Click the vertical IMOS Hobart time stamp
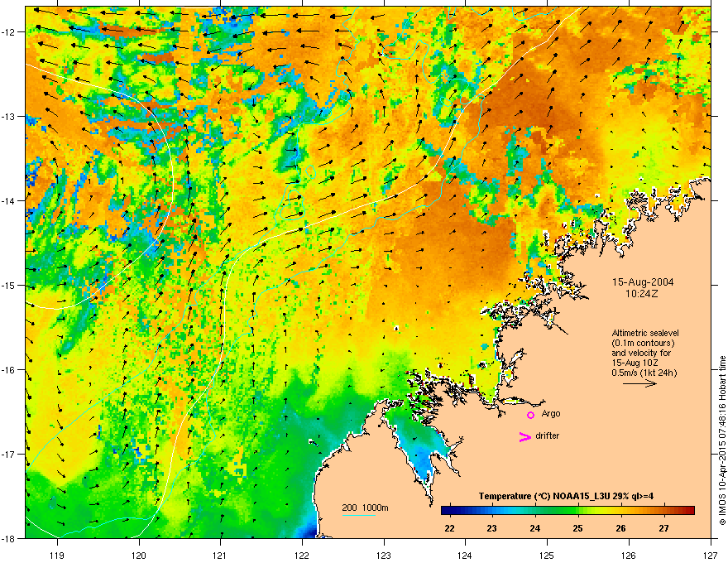Viewport: 728px width, 563px height. pos(722,440)
